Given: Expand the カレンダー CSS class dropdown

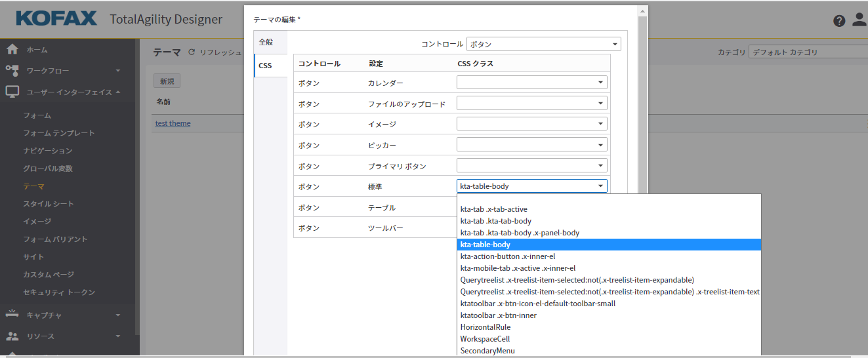Looking at the screenshot, I should click(531, 83).
